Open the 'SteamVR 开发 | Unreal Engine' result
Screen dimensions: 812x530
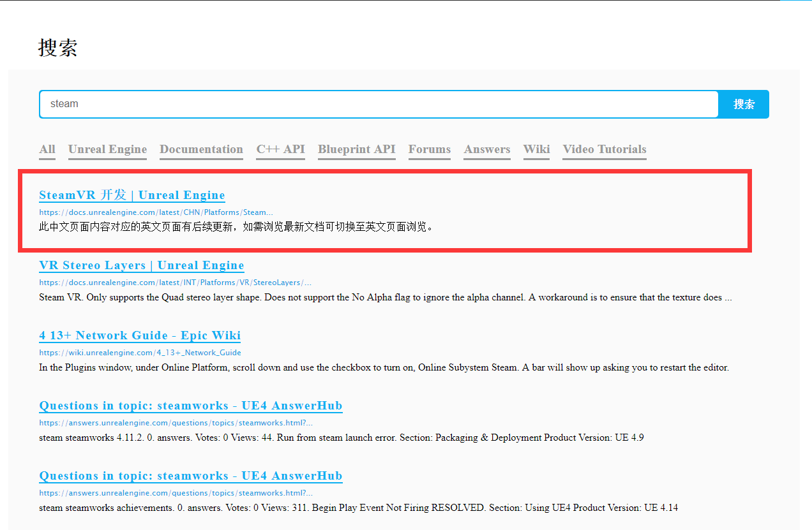[x=132, y=195]
